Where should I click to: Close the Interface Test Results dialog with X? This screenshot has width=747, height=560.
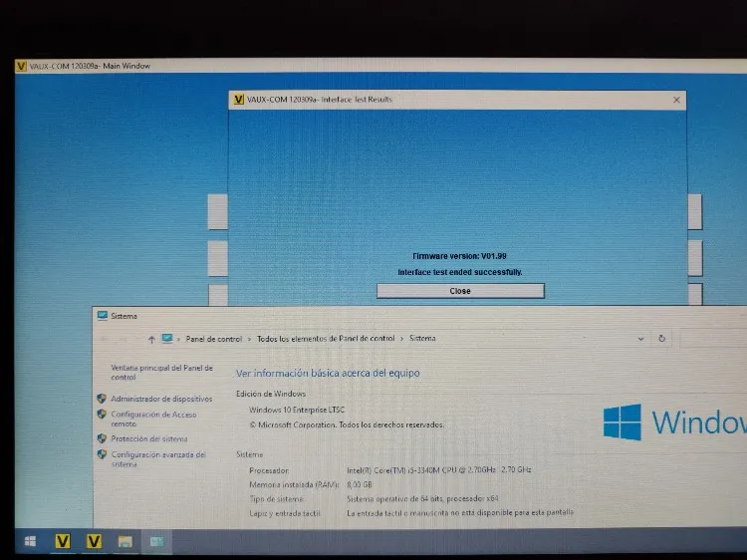pos(676,100)
